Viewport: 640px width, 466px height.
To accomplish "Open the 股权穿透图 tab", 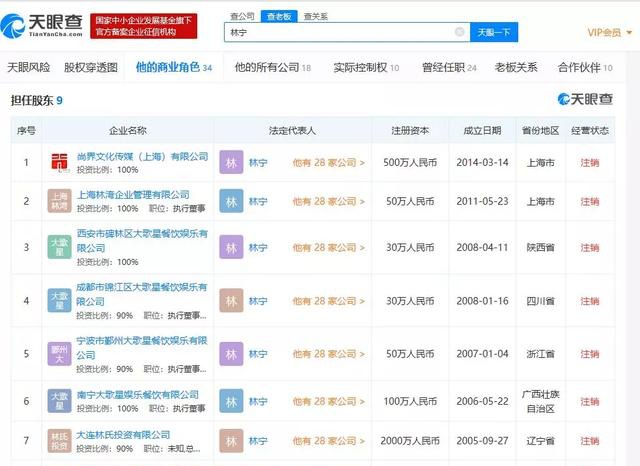I will pos(91,67).
